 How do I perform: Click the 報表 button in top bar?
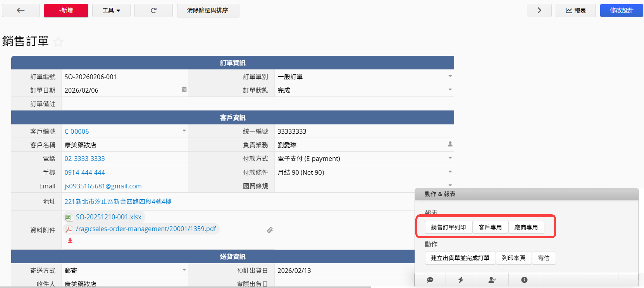tap(576, 10)
